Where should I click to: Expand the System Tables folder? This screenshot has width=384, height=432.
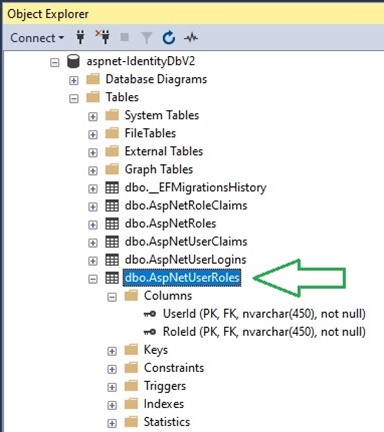(93, 116)
